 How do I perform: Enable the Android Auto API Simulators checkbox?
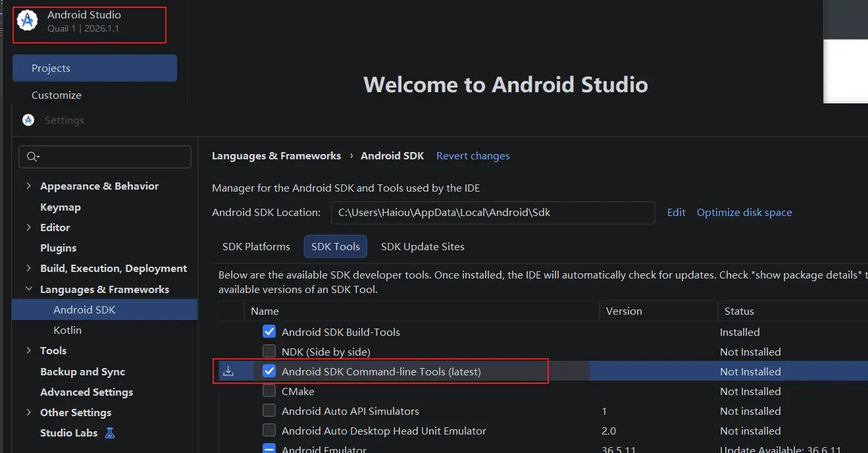coord(269,411)
